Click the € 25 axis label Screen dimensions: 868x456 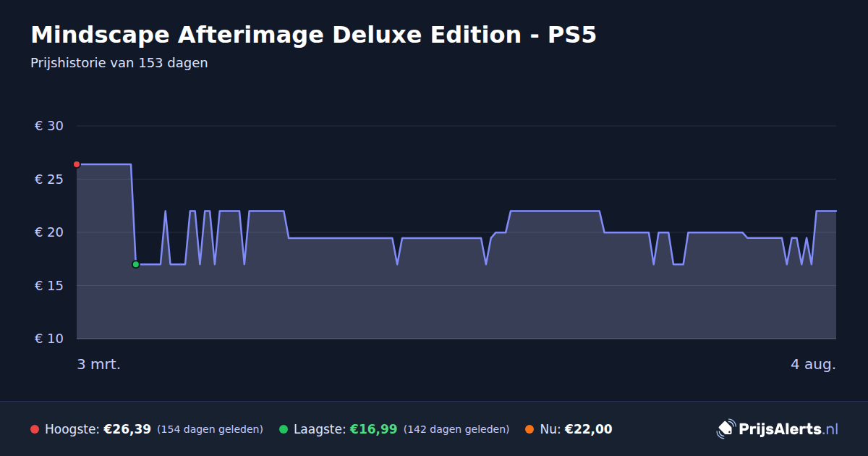click(x=49, y=179)
